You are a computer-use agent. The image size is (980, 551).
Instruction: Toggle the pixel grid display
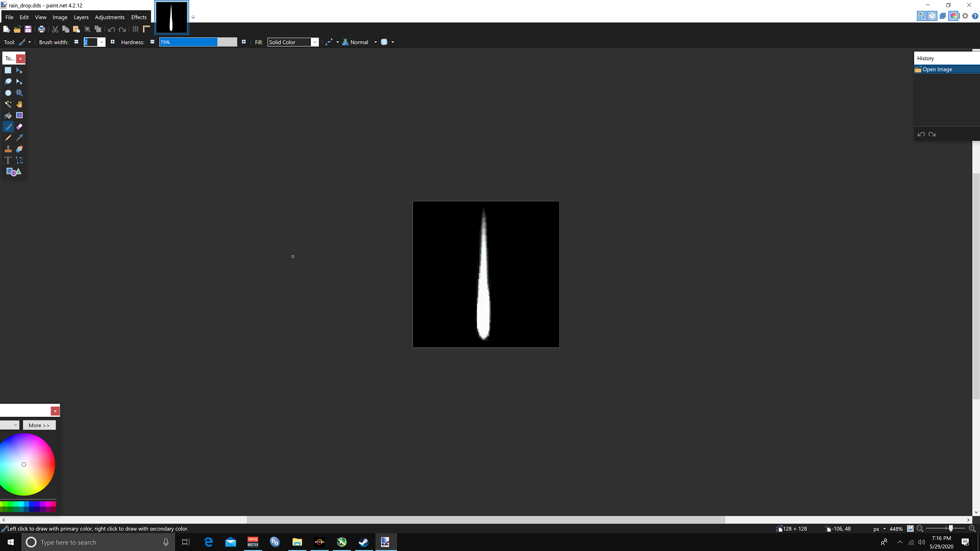(136, 29)
